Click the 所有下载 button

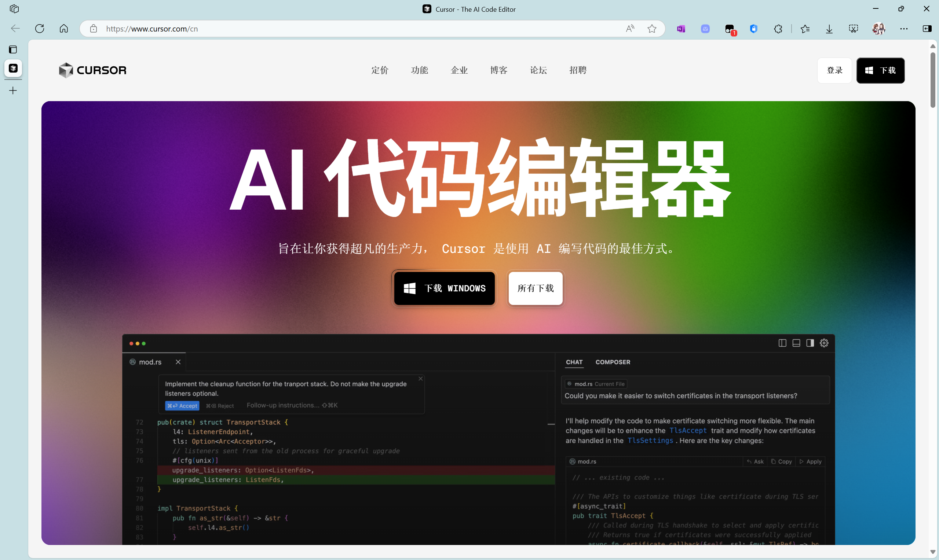tap(536, 288)
